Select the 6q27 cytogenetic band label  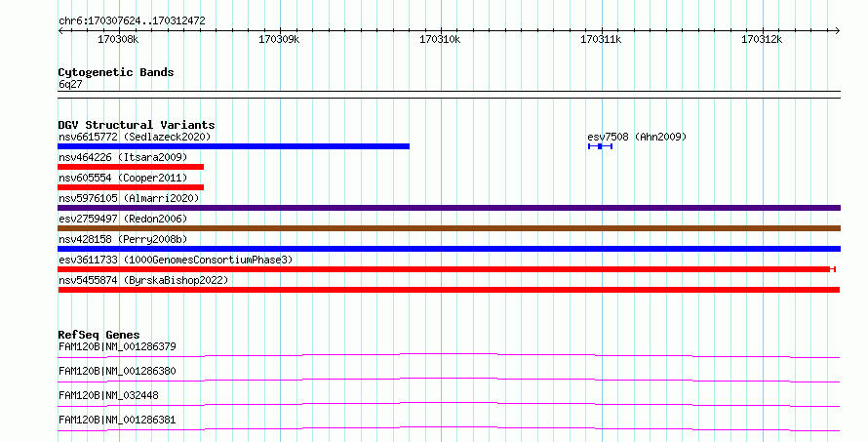coord(70,84)
